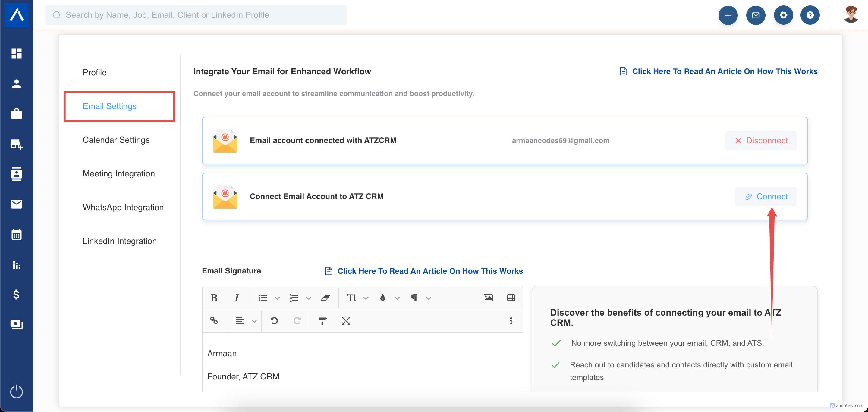Open the user avatar menu
The image size is (868, 412).
[851, 15]
